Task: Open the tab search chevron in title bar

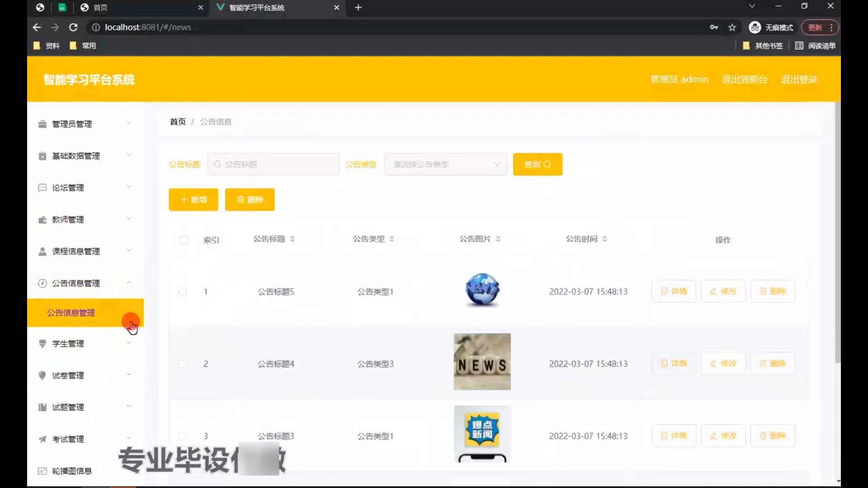Action: [x=752, y=6]
